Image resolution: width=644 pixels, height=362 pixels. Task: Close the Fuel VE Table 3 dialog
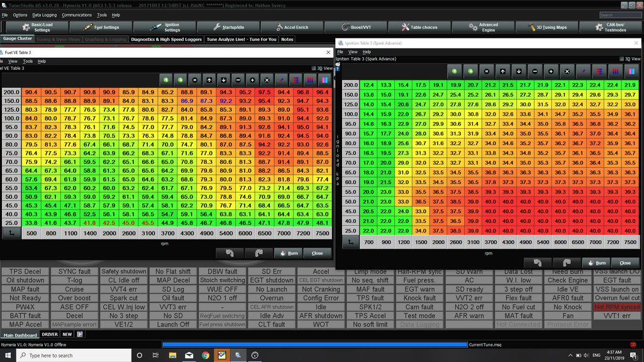317,253
